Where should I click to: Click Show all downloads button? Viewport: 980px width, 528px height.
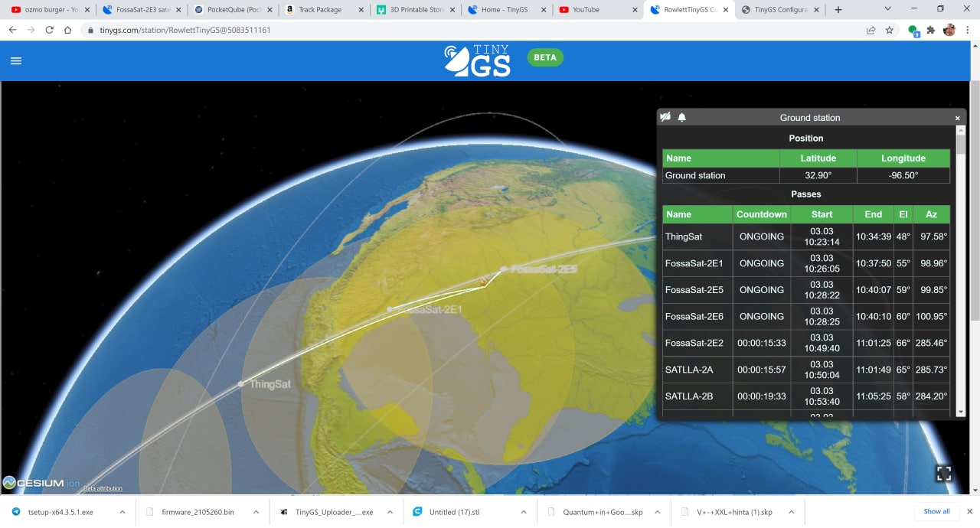(x=936, y=511)
